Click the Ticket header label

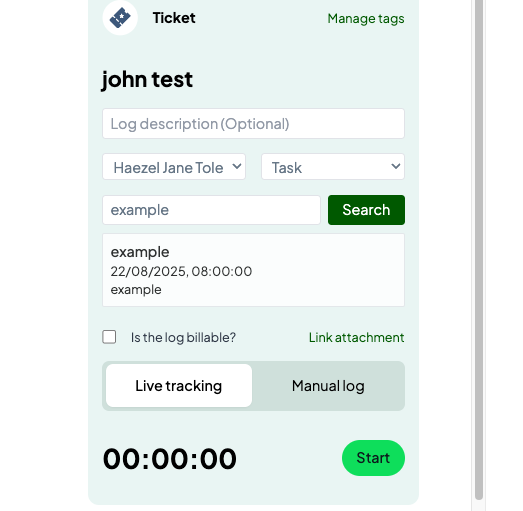click(x=174, y=18)
